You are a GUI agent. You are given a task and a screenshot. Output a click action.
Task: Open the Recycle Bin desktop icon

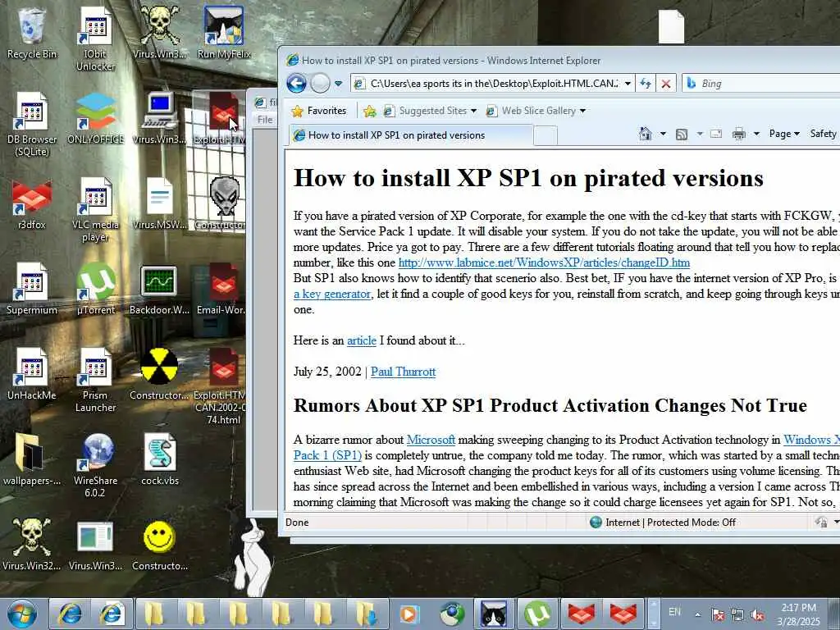[32, 33]
